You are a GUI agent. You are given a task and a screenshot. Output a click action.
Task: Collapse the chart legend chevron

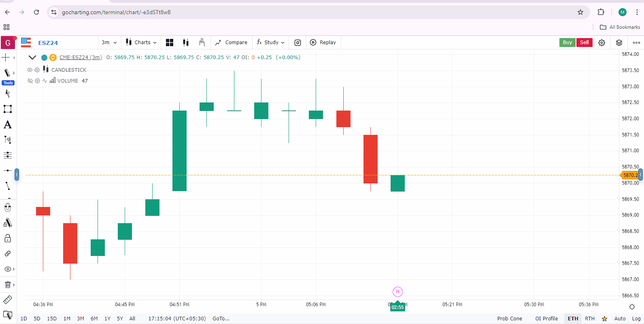point(32,58)
